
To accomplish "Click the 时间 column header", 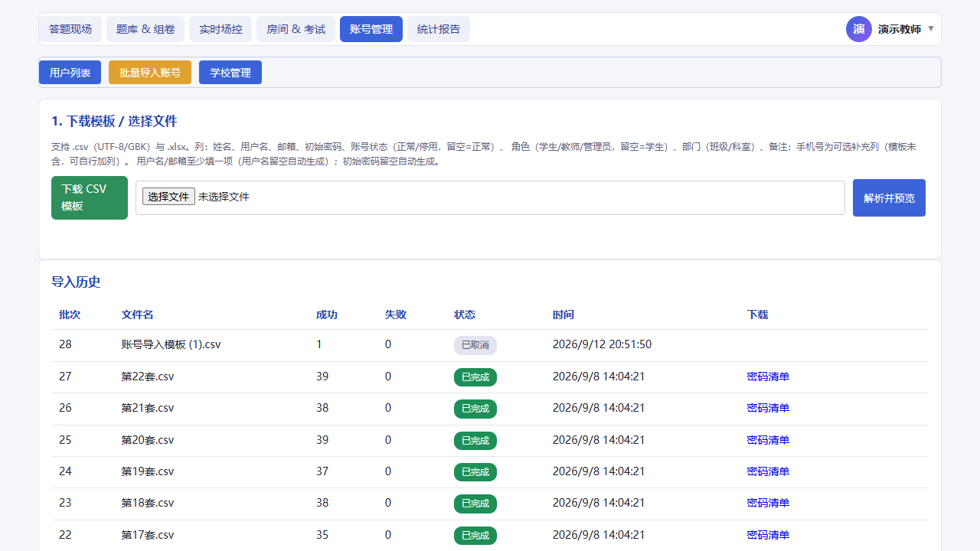I will point(563,315).
